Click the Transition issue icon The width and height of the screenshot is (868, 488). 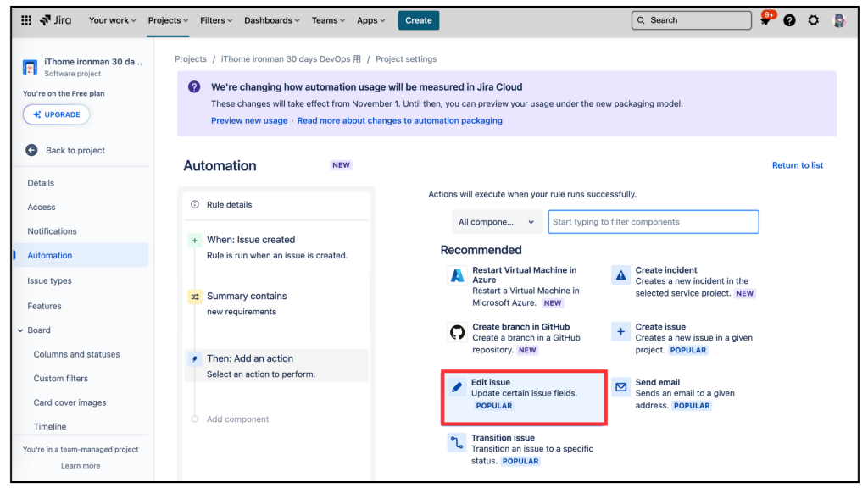457,442
